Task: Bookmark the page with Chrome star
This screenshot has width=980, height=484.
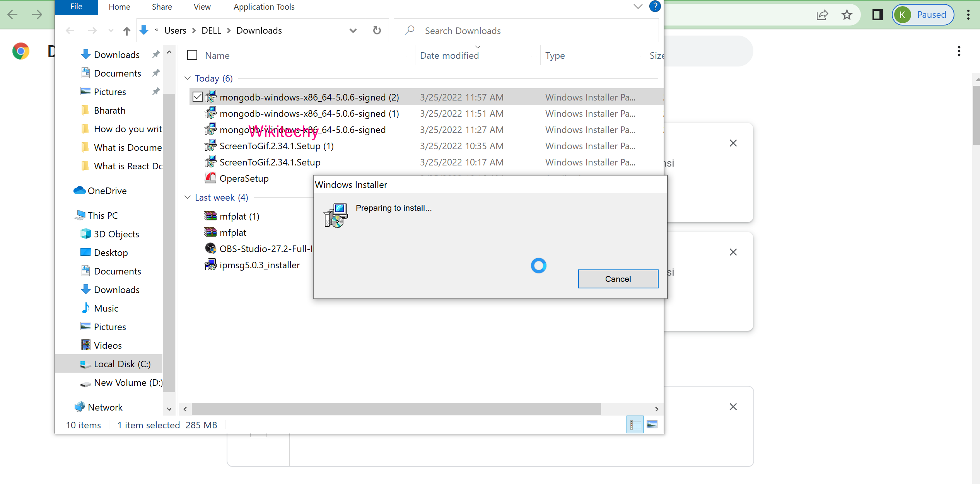Action: click(x=847, y=15)
